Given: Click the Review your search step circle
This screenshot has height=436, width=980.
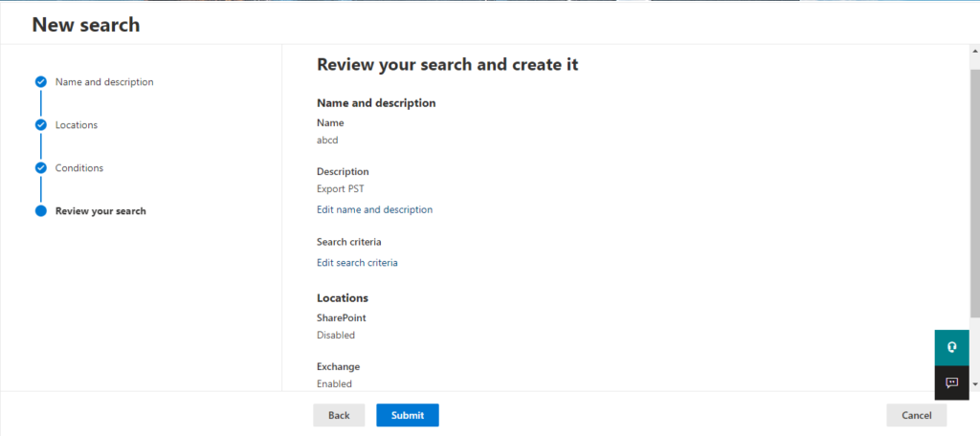Looking at the screenshot, I should pos(40,211).
